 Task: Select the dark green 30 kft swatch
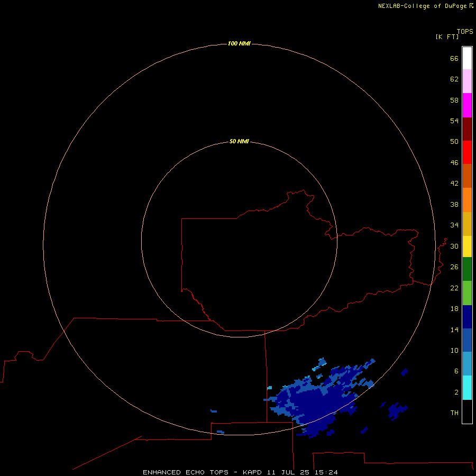point(467,269)
